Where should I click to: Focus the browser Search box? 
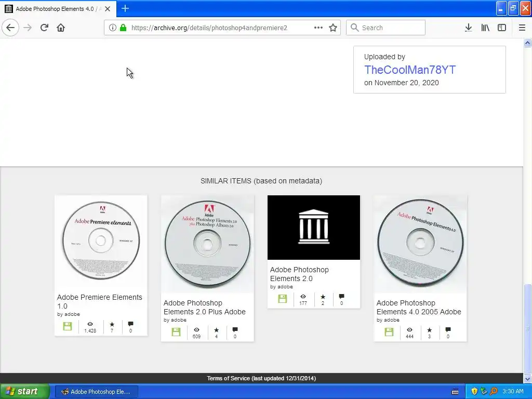click(385, 28)
